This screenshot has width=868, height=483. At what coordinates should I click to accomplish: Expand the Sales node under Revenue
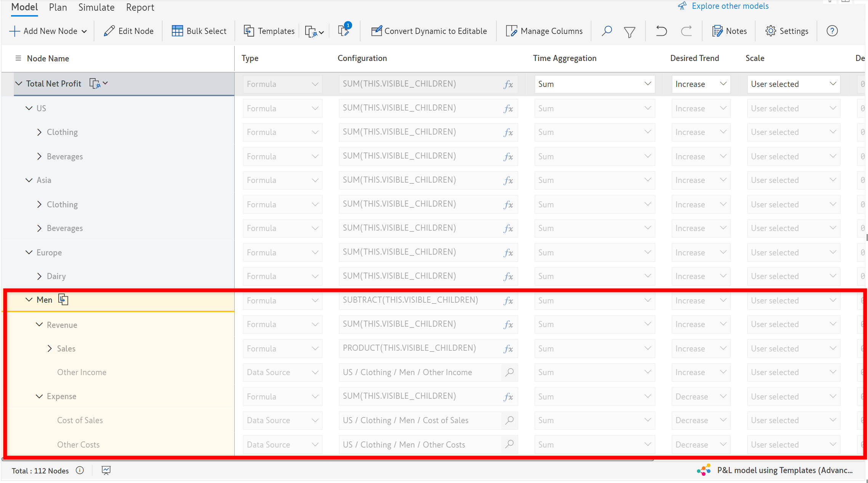point(50,348)
